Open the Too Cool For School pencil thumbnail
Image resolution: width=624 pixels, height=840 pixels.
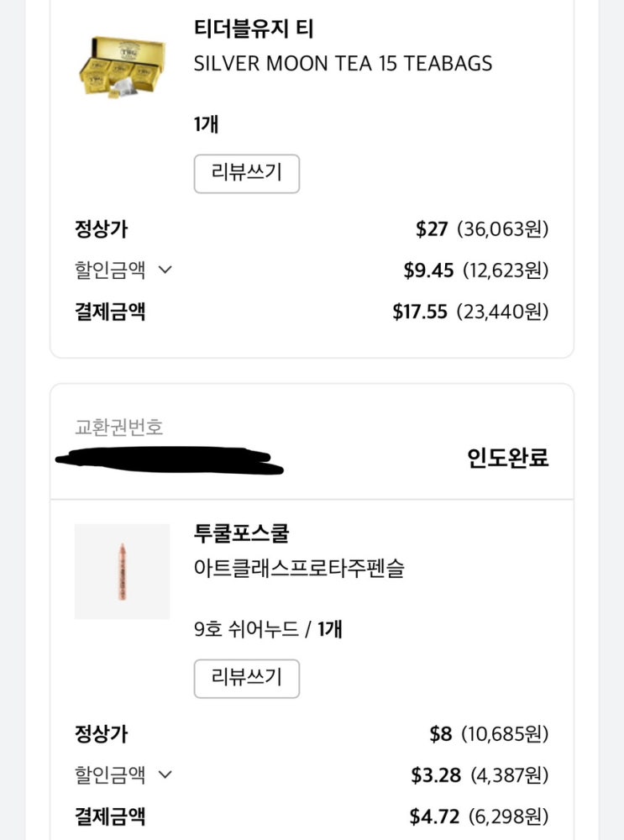122,571
